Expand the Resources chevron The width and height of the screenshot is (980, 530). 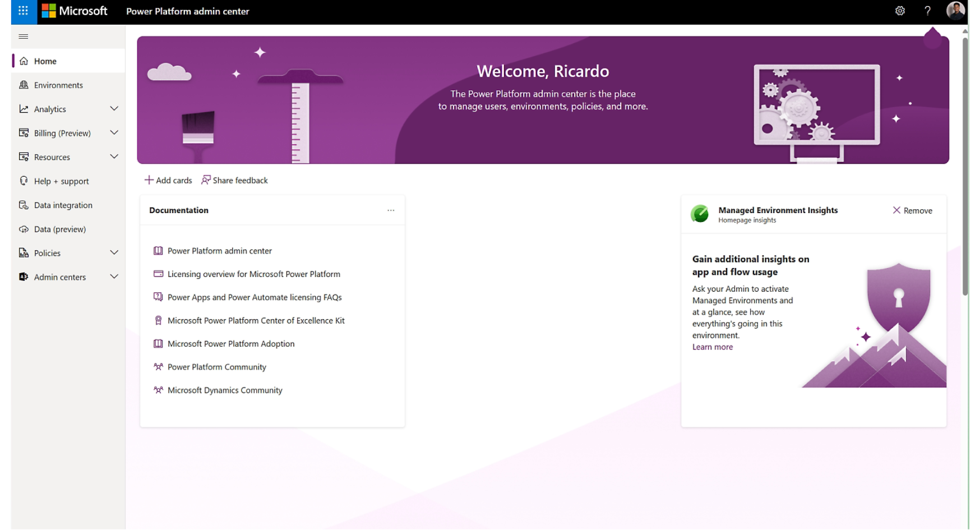click(x=114, y=156)
